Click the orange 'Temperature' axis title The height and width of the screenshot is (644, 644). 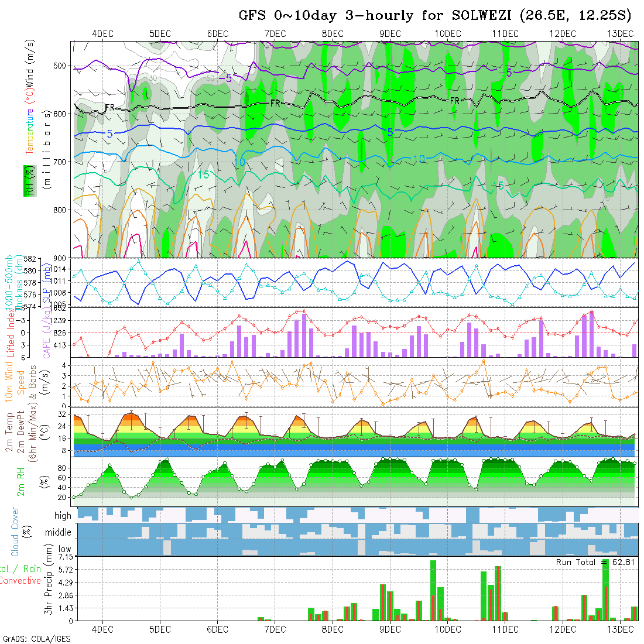30,131
